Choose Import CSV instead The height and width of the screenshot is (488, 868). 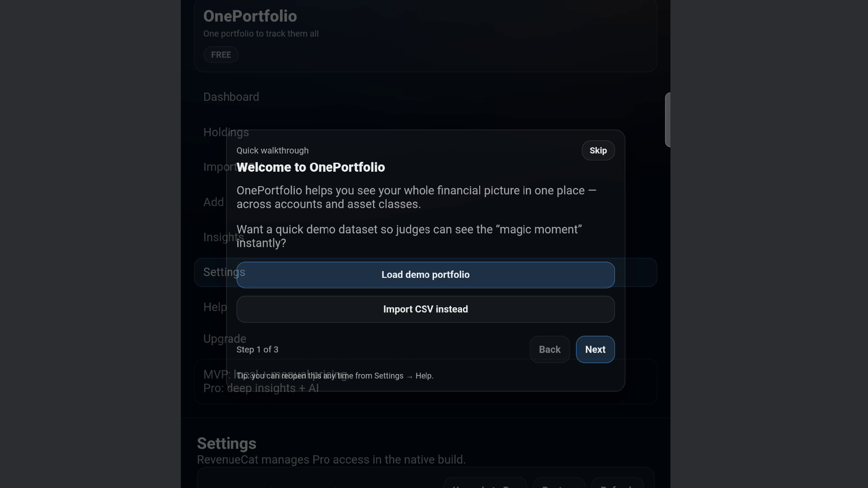(x=425, y=310)
